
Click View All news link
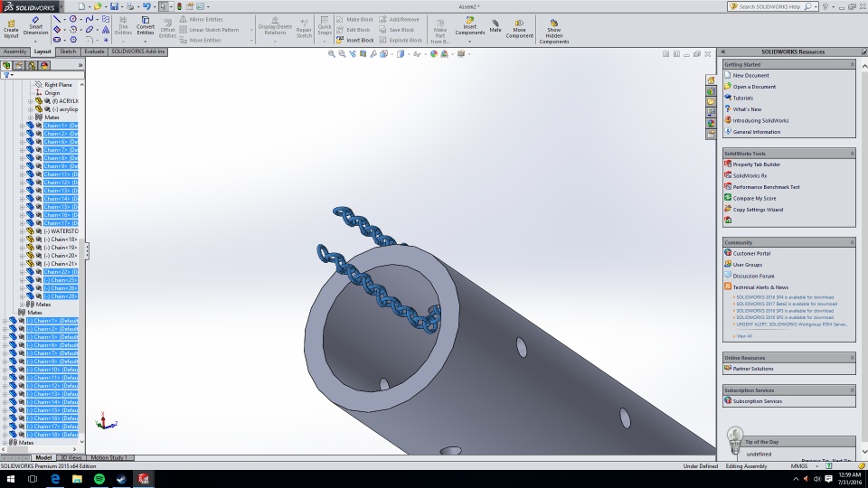point(744,336)
